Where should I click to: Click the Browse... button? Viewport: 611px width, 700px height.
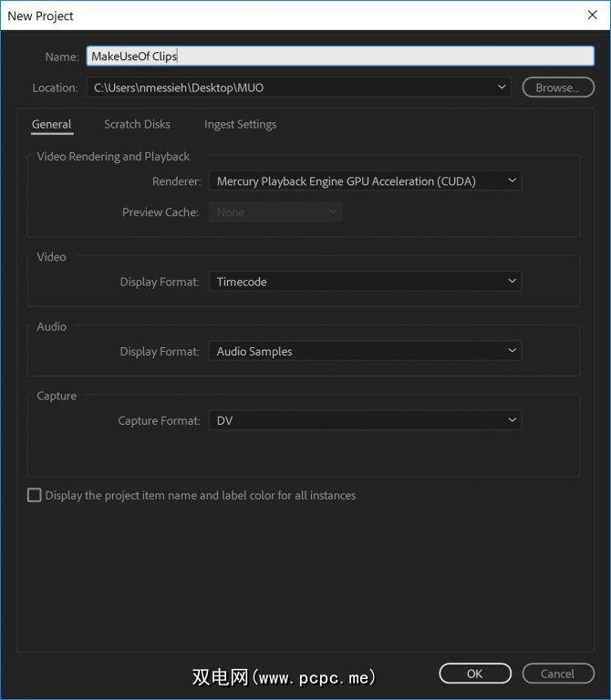tap(556, 87)
